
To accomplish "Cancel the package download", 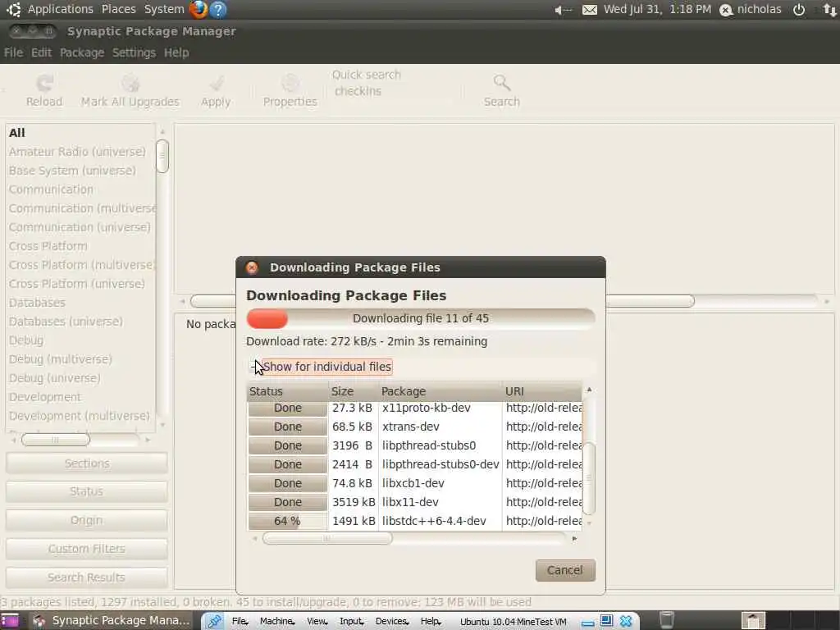I will coord(565,571).
